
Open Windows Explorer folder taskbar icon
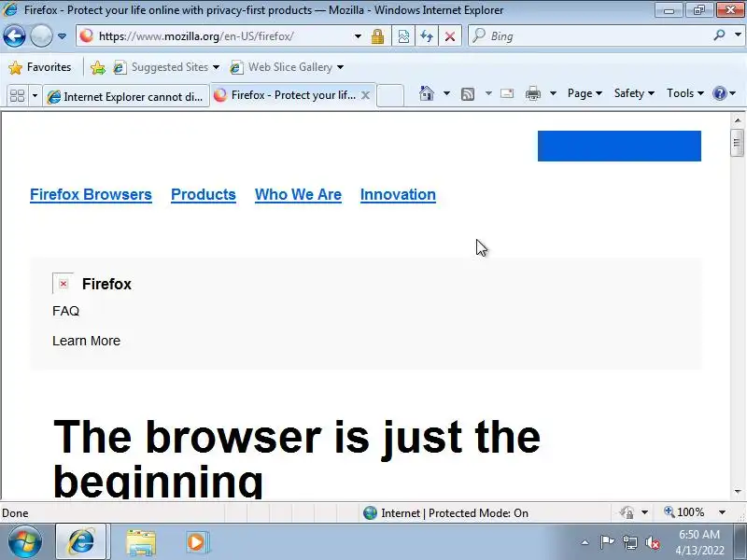click(141, 542)
